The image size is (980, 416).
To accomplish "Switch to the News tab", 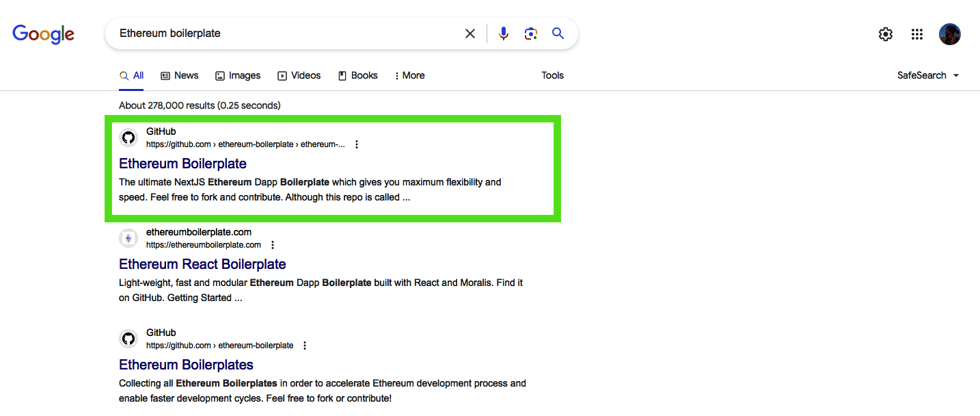I will click(180, 75).
